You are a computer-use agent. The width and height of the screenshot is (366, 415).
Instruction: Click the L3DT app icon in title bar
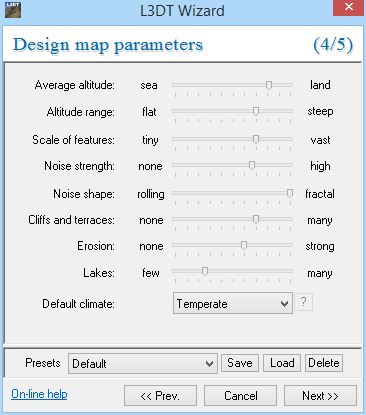[13, 10]
